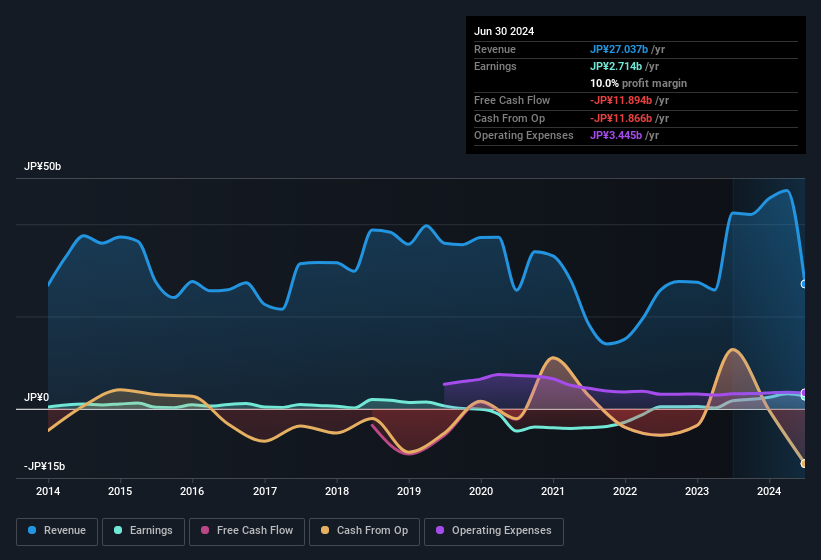
Task: Click the Cash From Op end-point marker
Action: (x=804, y=463)
